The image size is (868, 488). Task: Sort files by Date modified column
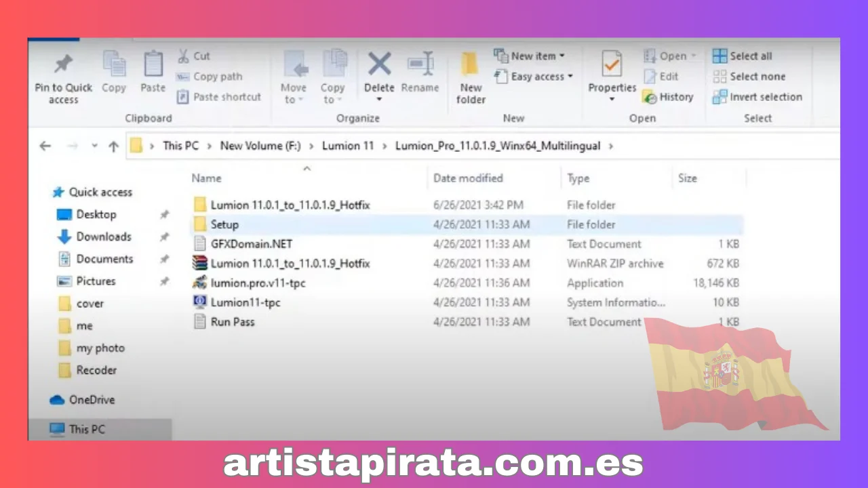(468, 178)
